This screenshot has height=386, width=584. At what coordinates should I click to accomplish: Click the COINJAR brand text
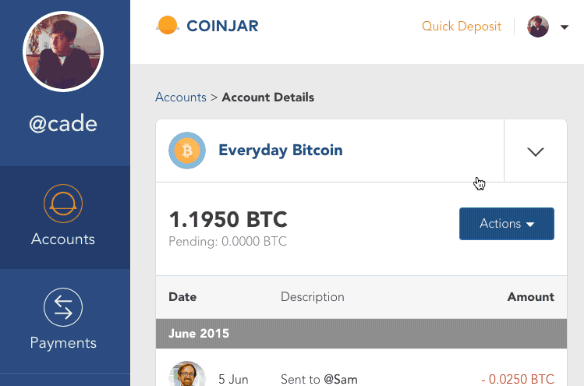coord(222,26)
